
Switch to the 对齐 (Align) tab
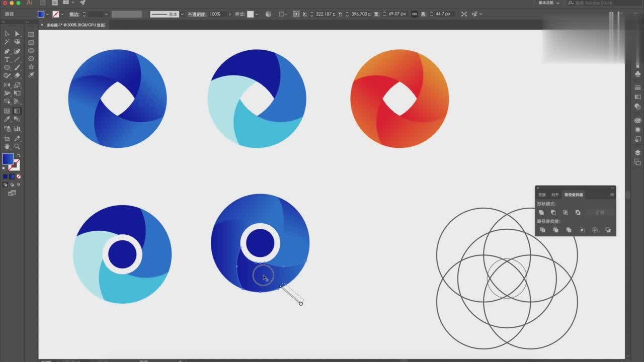click(555, 195)
